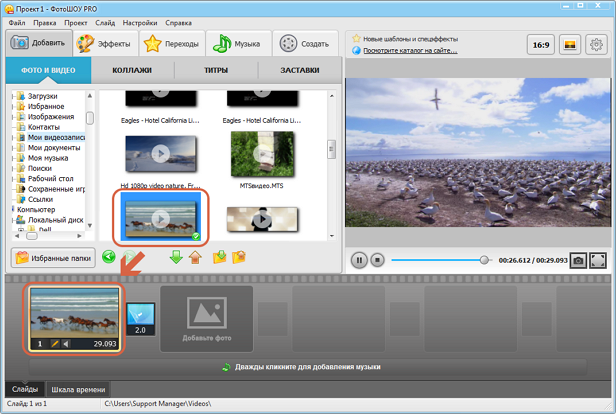The image size is (616, 414).
Task: Click the playback progress slider handle
Action: 485,260
